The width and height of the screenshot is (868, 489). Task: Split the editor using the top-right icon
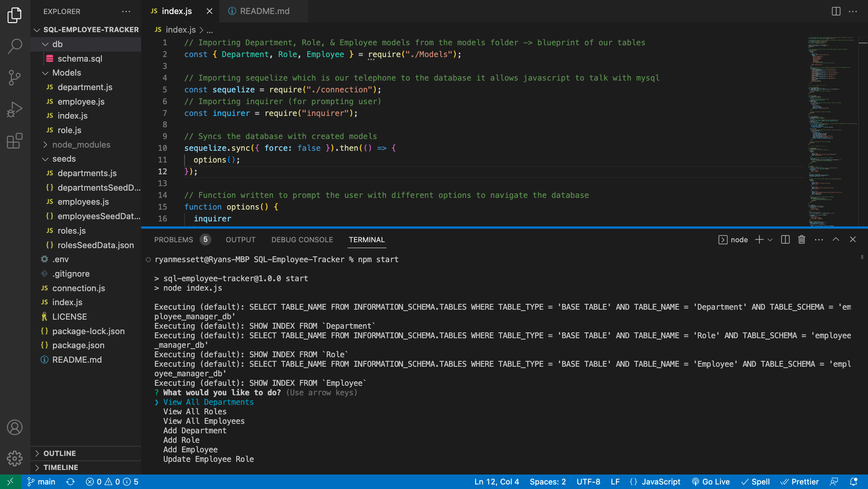click(835, 11)
